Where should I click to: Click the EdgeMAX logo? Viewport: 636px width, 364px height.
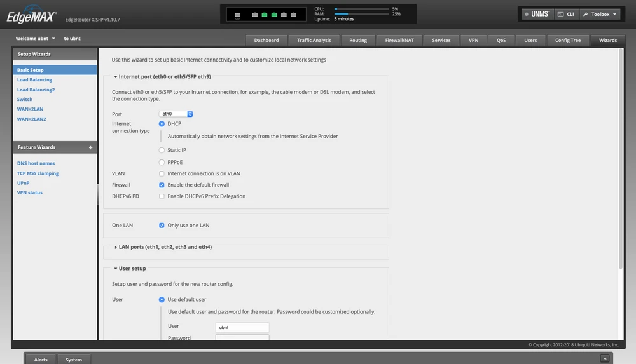[31, 17]
